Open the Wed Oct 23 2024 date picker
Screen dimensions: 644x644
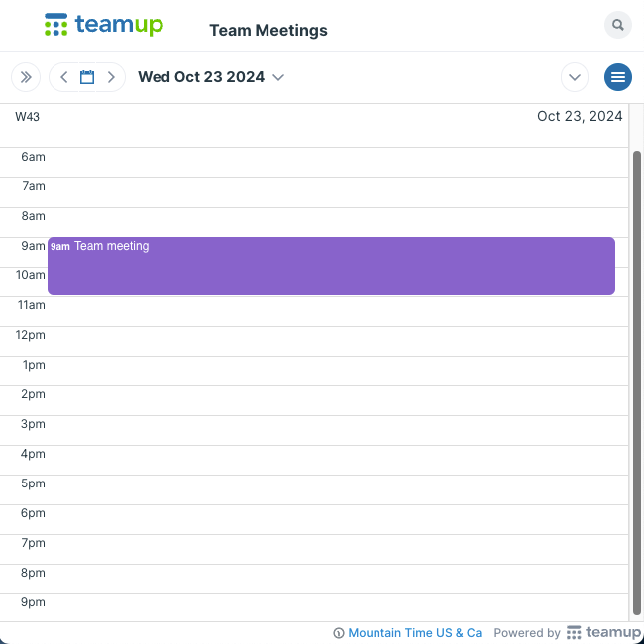(211, 77)
